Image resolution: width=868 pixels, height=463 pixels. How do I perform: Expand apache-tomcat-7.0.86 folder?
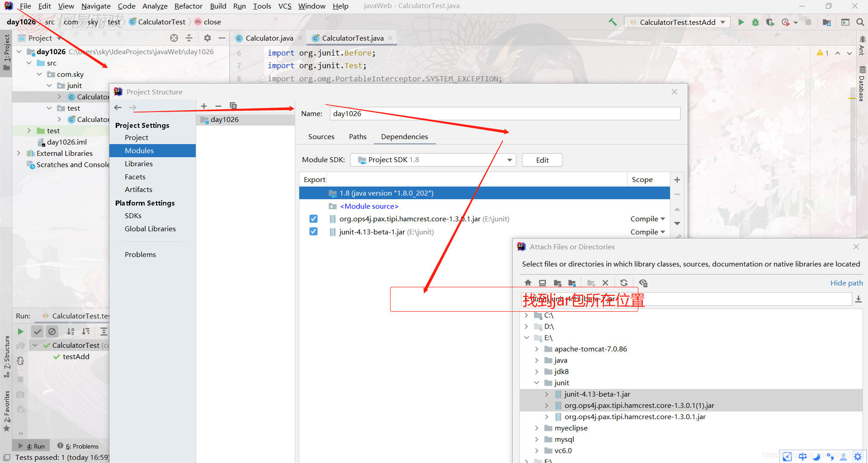(x=537, y=349)
